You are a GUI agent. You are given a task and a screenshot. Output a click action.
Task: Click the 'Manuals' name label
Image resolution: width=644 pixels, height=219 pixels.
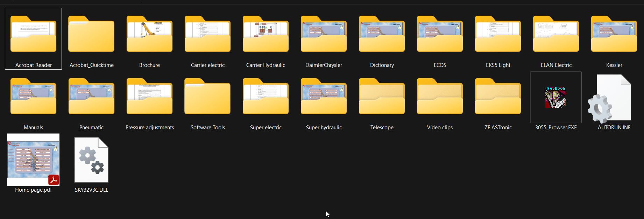(x=34, y=128)
